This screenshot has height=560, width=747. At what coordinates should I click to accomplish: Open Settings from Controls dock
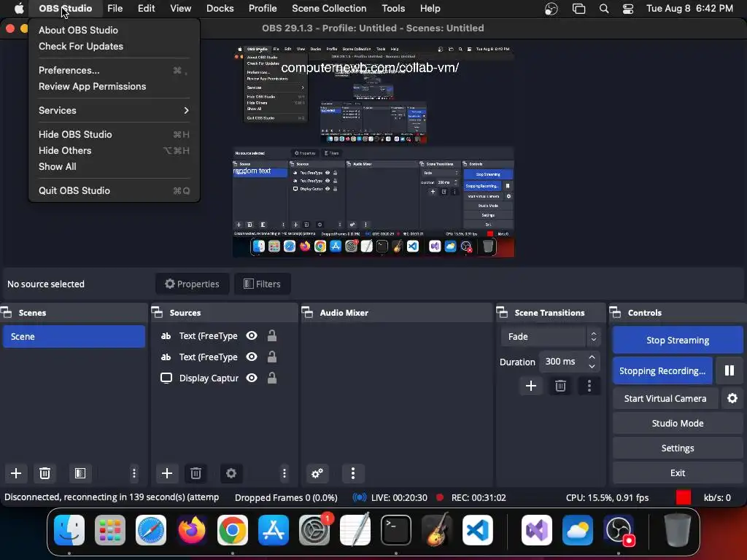pyautogui.click(x=678, y=448)
